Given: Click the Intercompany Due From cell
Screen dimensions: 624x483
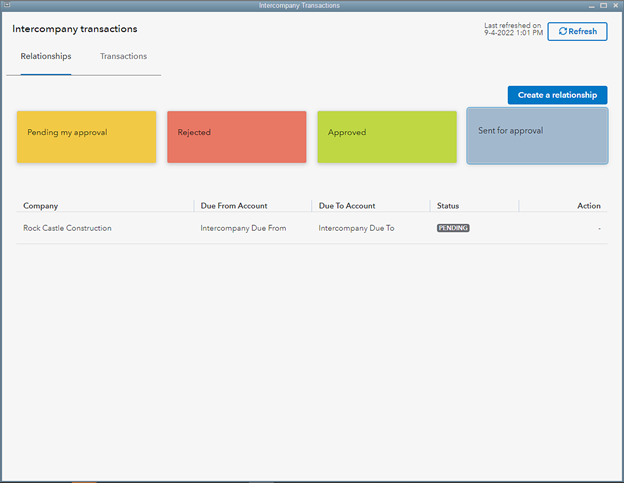Looking at the screenshot, I should point(243,228).
